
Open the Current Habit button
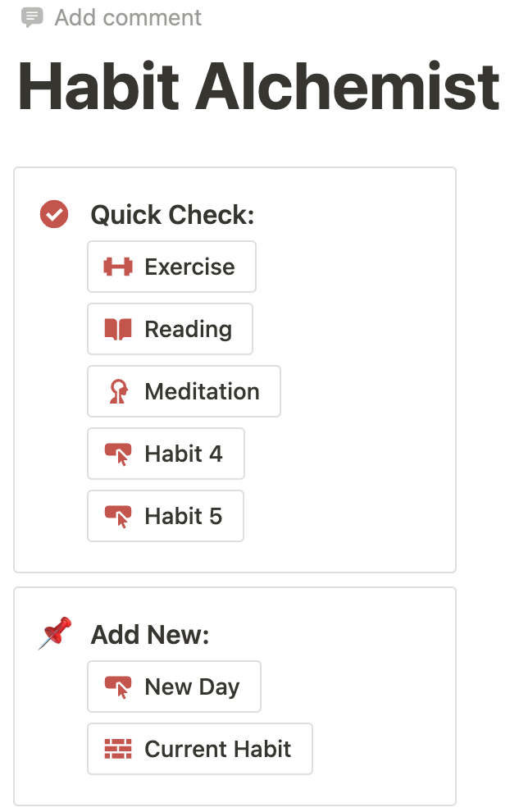click(x=200, y=749)
